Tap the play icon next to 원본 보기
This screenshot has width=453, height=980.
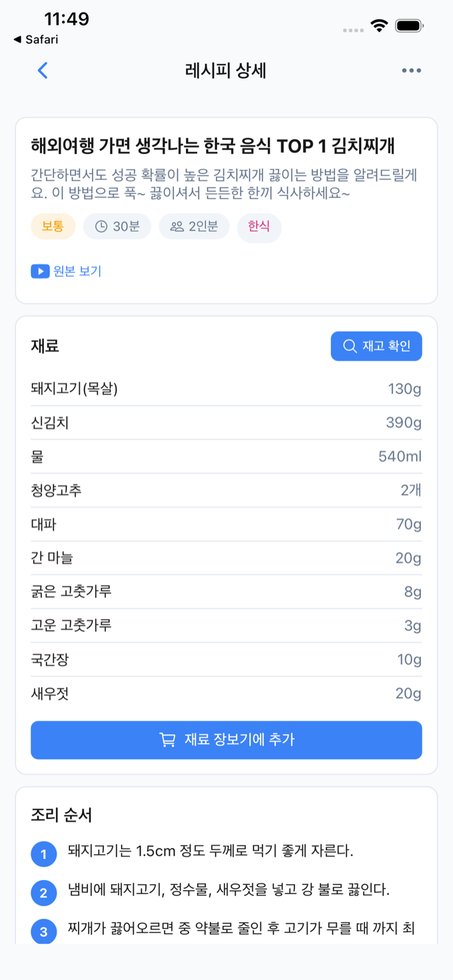(x=40, y=270)
